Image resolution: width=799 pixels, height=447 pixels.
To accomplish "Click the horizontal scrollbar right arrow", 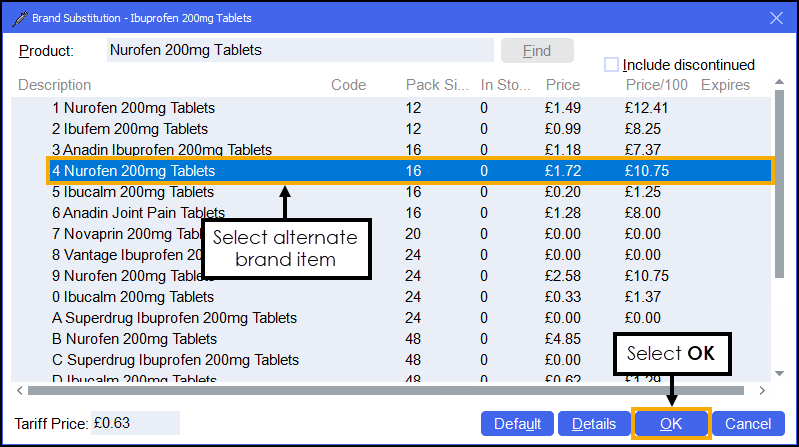I will (763, 390).
